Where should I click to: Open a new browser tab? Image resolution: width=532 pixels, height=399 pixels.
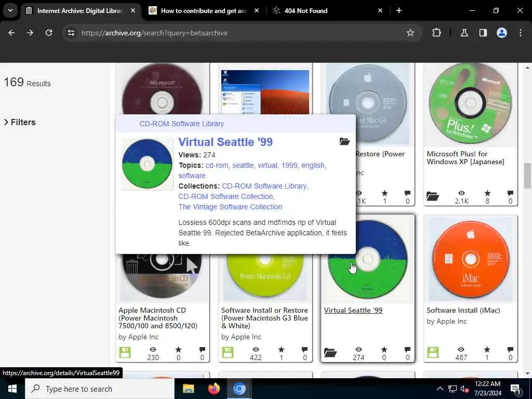[x=399, y=10]
